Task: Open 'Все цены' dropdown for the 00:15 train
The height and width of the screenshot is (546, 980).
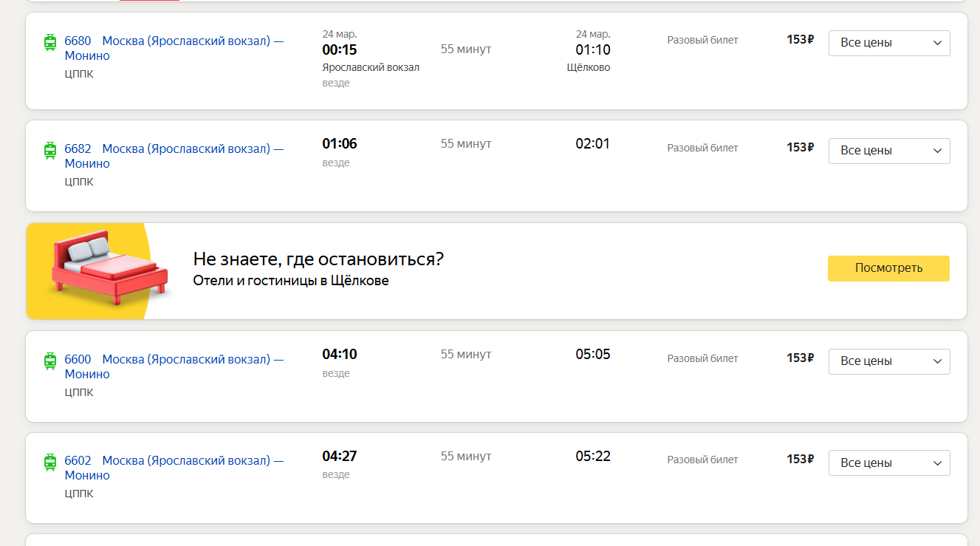Action: tap(888, 43)
